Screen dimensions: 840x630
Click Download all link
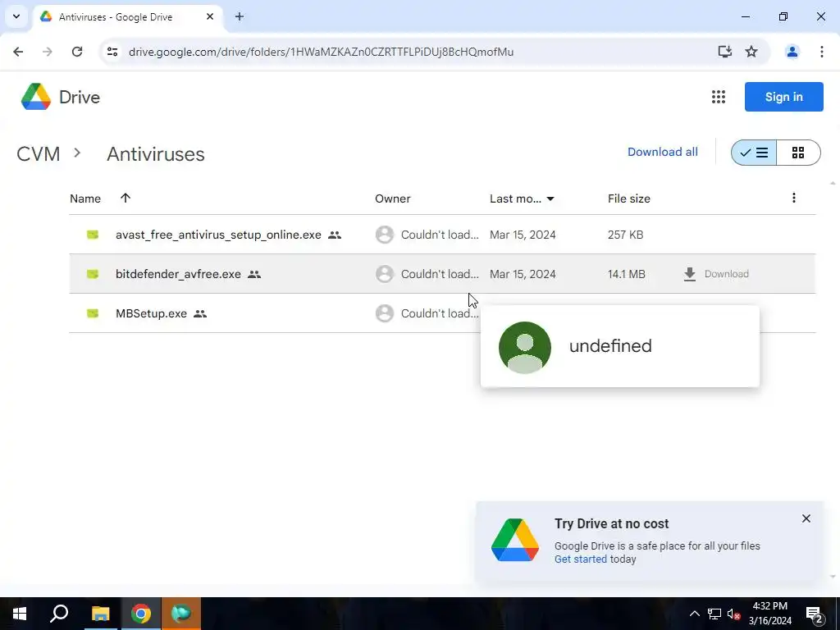[x=663, y=152]
